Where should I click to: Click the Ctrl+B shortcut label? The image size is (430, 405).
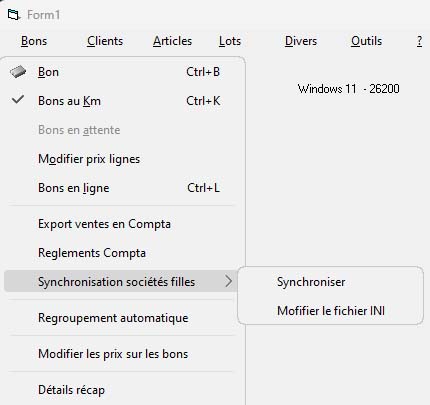pos(203,72)
